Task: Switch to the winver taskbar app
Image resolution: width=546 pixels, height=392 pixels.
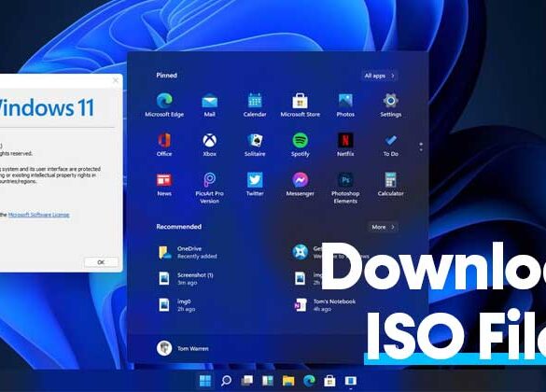Action: tap(350, 381)
